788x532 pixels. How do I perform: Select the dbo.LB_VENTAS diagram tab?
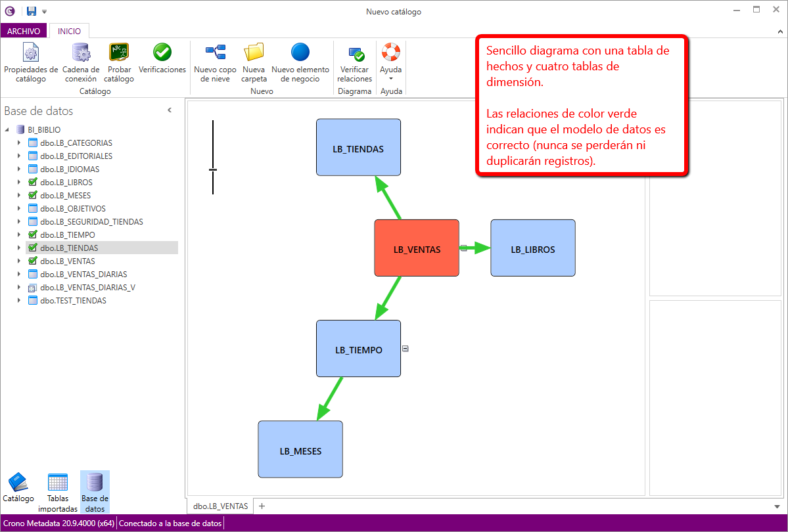point(221,506)
